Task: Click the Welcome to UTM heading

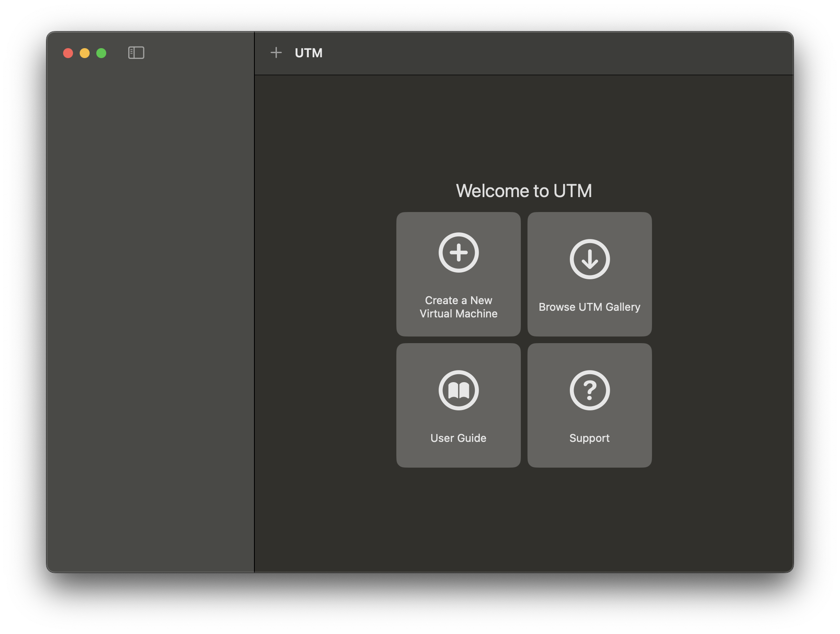Action: (x=524, y=191)
